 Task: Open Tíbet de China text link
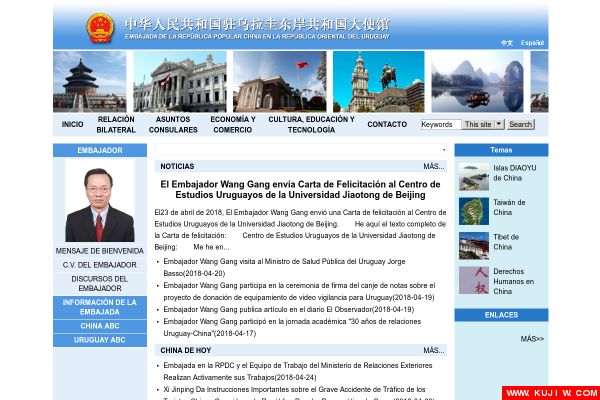pyautogui.click(x=506, y=242)
